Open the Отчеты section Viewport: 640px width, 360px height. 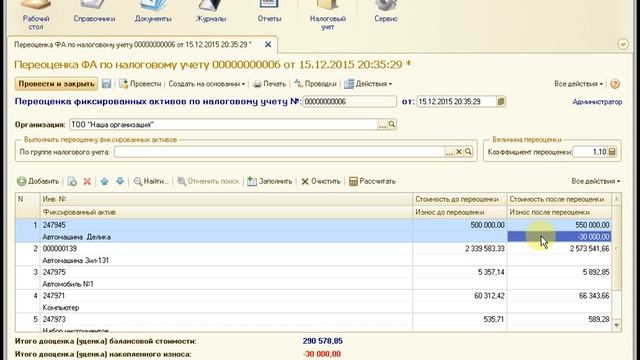click(269, 12)
